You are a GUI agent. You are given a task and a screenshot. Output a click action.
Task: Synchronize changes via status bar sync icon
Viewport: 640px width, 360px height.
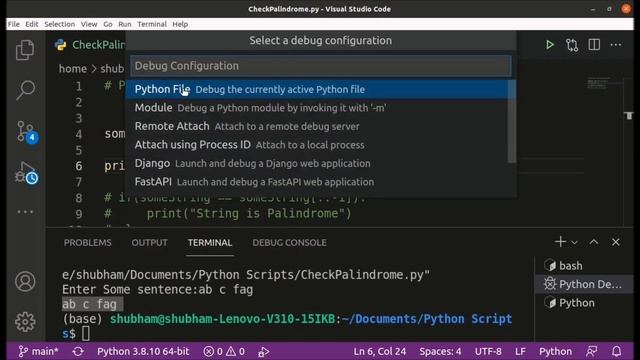(78, 351)
